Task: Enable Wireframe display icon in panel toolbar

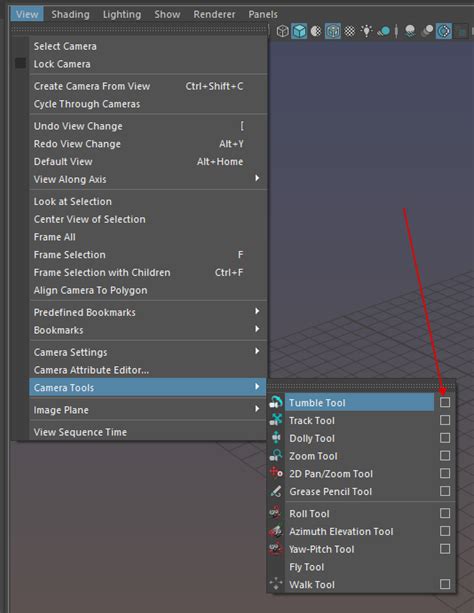Action: [282, 31]
